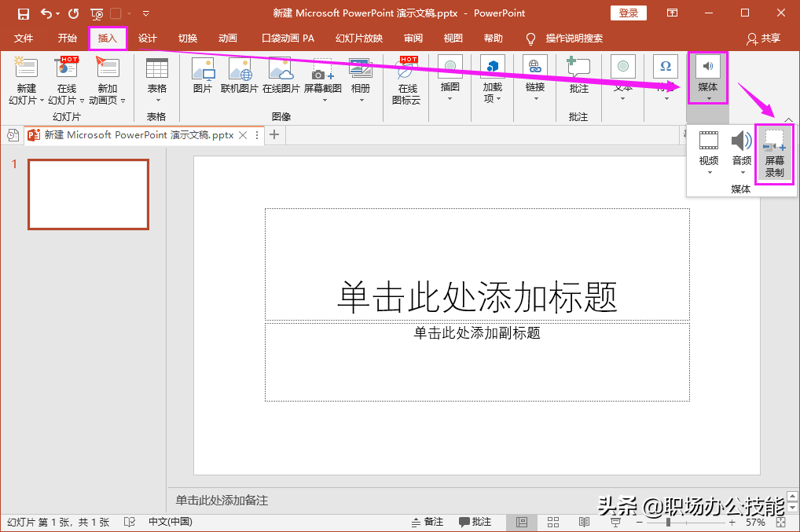
Task: Expand the 链接 links group
Action: (534, 79)
